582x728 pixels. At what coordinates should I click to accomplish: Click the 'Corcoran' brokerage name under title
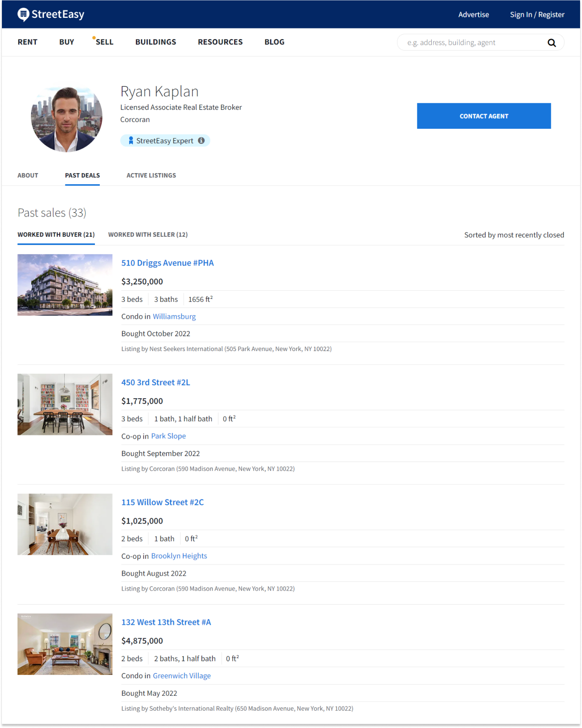[x=135, y=120]
